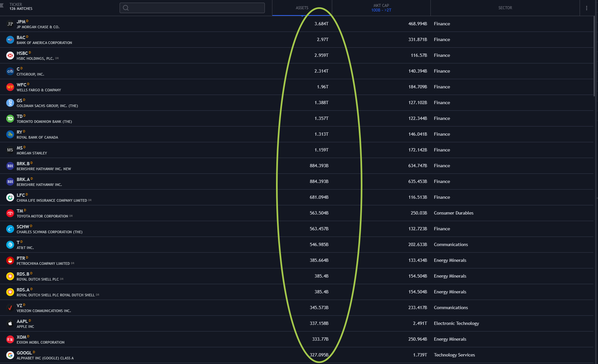Click the Goldman Sachs logo icon
Viewport: 598px width, 364px height.
coord(10,103)
